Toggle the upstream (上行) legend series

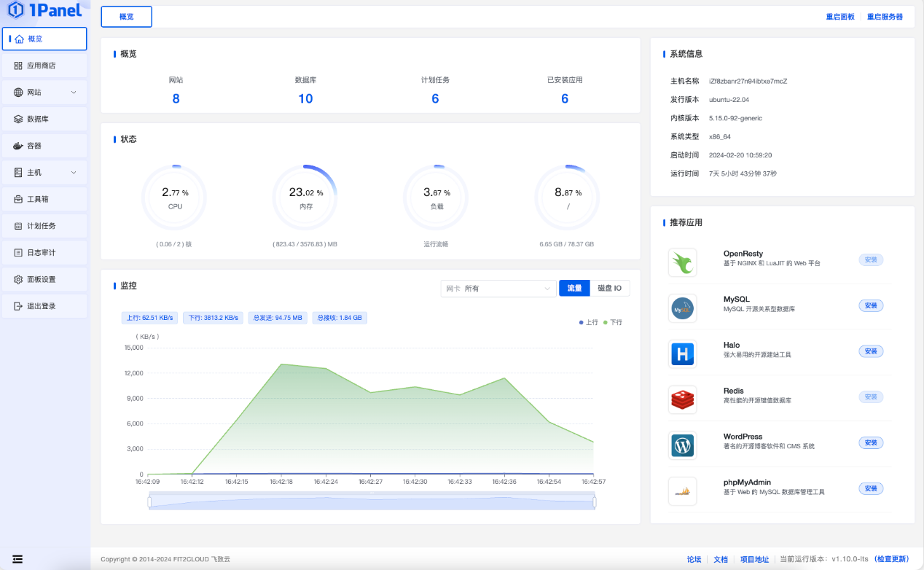click(588, 321)
